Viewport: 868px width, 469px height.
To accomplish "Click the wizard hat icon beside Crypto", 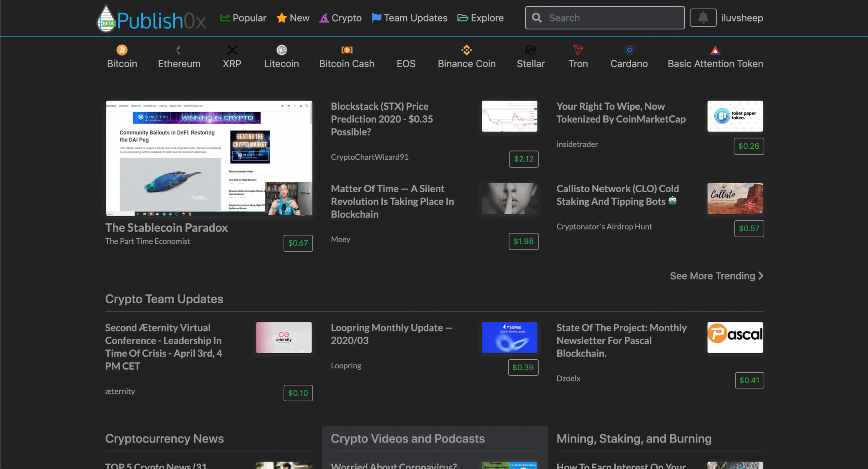I will [x=324, y=18].
